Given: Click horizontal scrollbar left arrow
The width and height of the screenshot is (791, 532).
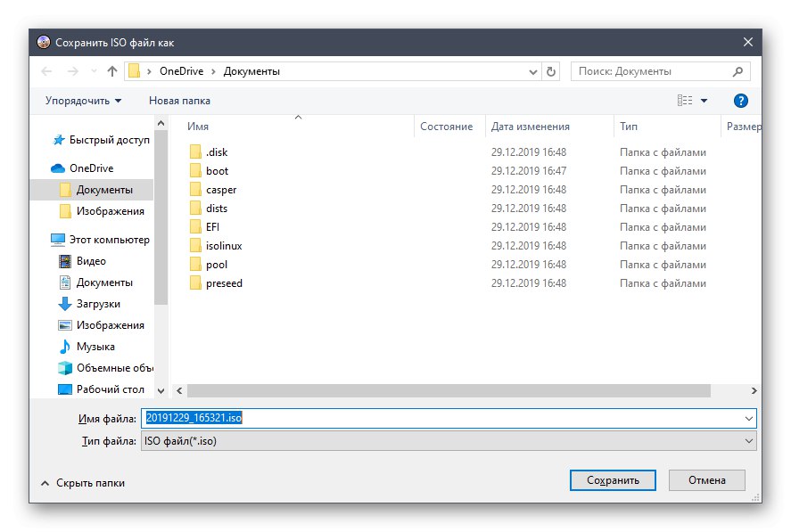Looking at the screenshot, I should click(179, 391).
